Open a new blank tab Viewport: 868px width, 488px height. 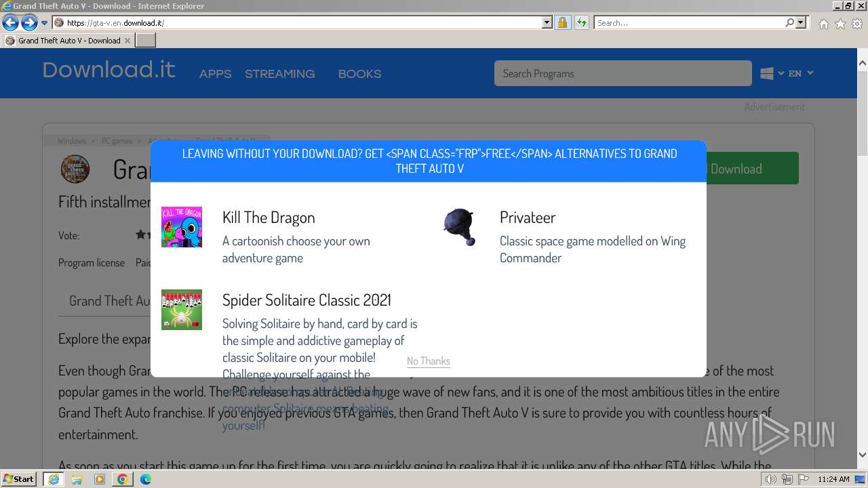point(146,41)
